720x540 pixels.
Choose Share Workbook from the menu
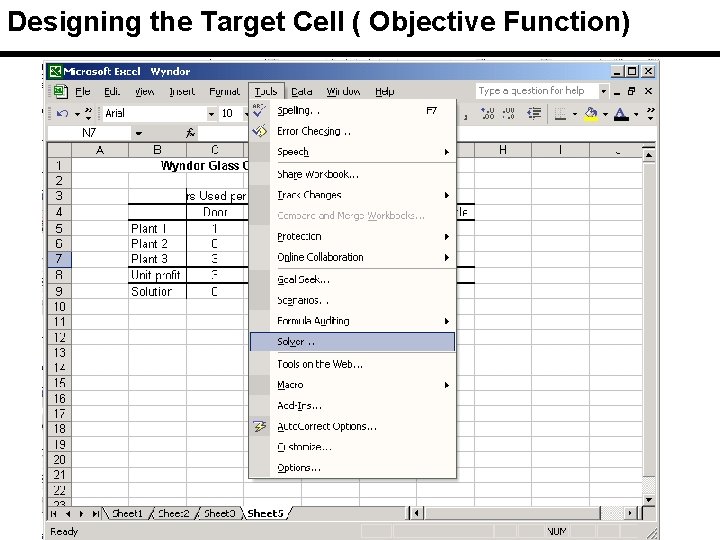[x=352, y=174]
